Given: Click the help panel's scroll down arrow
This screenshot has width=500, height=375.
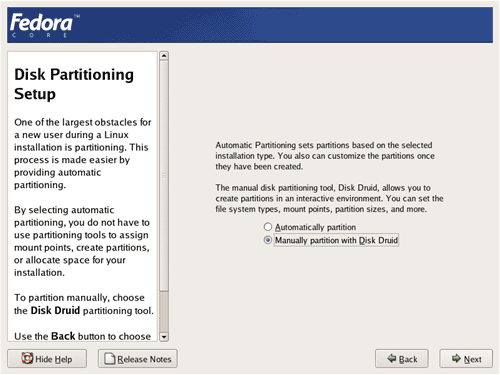Looking at the screenshot, I should coord(164,337).
